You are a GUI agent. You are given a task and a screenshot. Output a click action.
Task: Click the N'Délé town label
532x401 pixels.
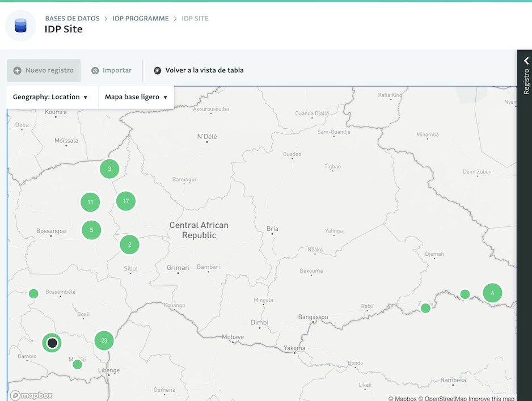pyautogui.click(x=207, y=136)
